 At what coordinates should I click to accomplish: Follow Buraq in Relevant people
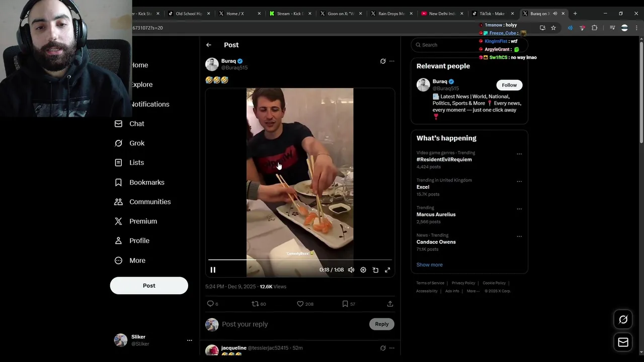click(x=509, y=85)
